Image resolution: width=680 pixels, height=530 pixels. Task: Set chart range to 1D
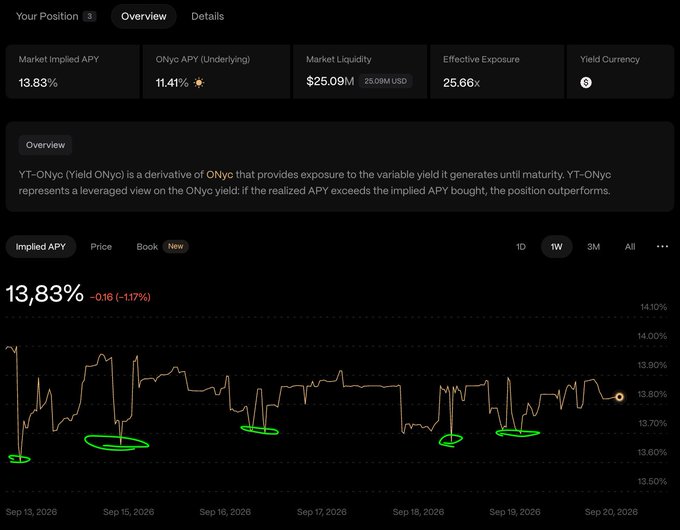pyautogui.click(x=521, y=247)
